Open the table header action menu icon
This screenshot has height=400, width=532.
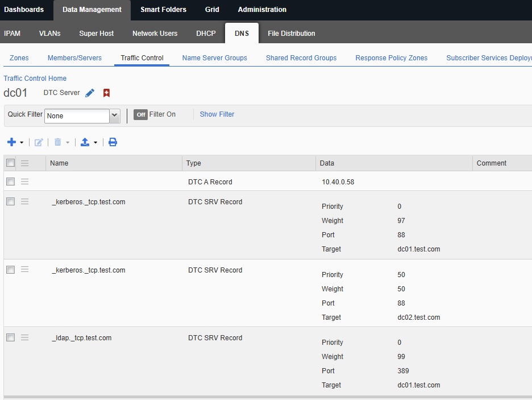pyautogui.click(x=25, y=163)
